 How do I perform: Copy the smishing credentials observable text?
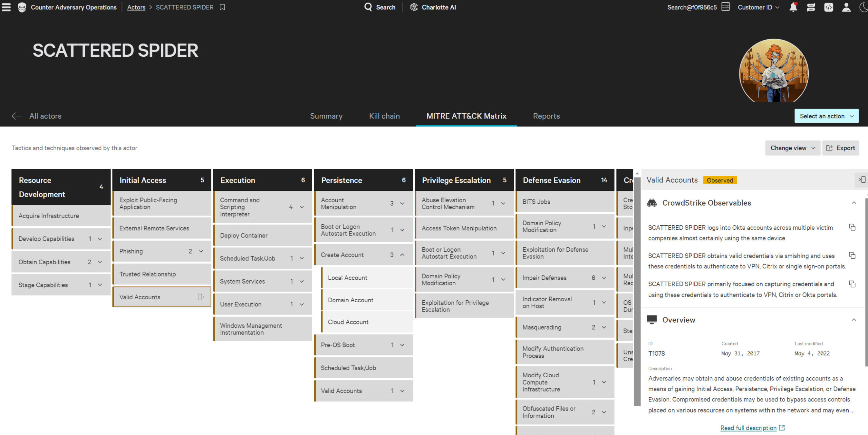coord(852,256)
